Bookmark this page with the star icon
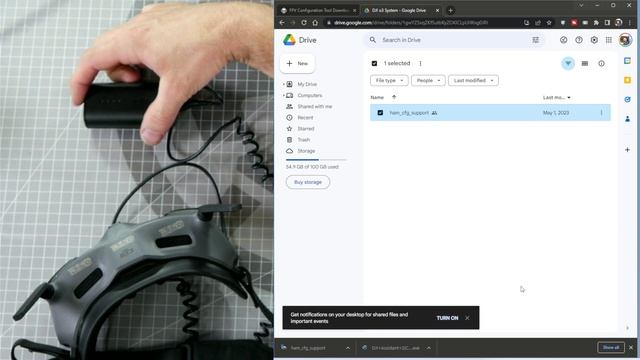This screenshot has height=360, width=640. coord(549,23)
